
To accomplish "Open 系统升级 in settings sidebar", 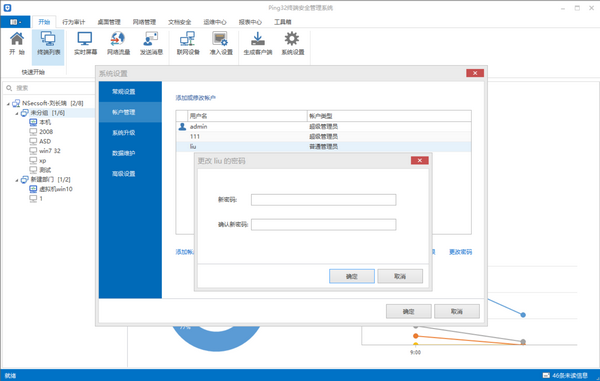I will tap(130, 133).
